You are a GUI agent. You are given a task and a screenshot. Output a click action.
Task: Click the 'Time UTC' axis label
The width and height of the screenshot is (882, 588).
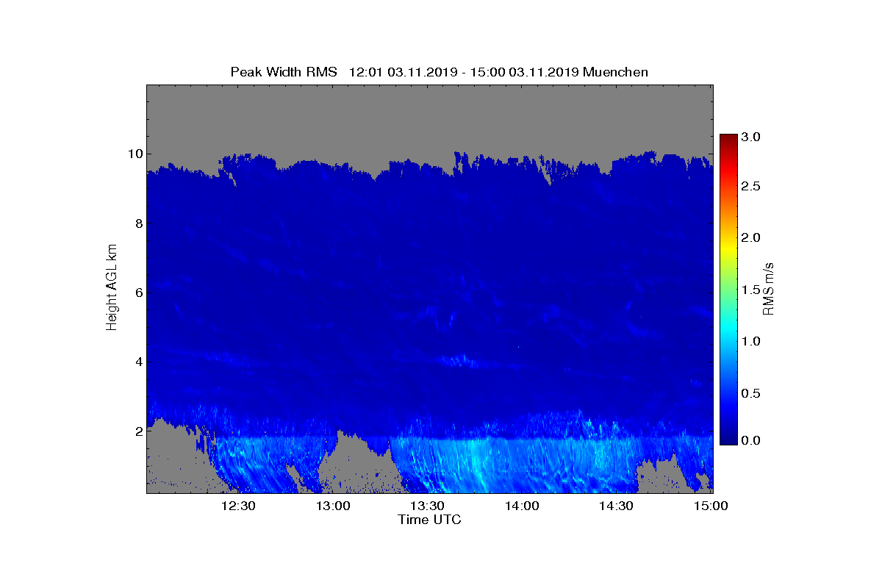click(430, 520)
